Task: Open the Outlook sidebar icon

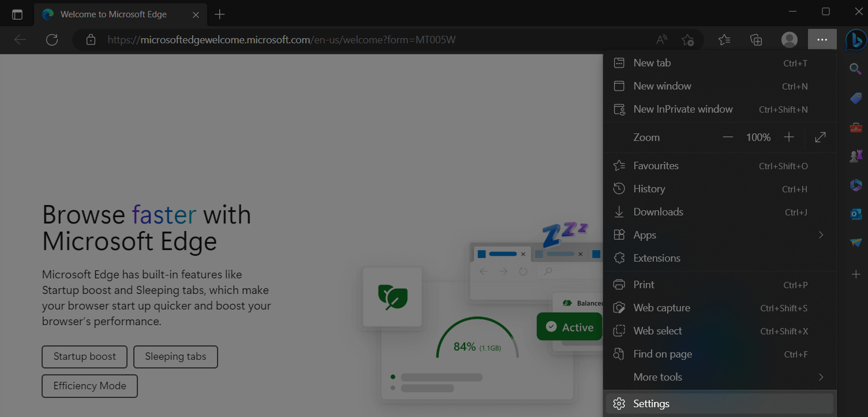Action: point(855,214)
